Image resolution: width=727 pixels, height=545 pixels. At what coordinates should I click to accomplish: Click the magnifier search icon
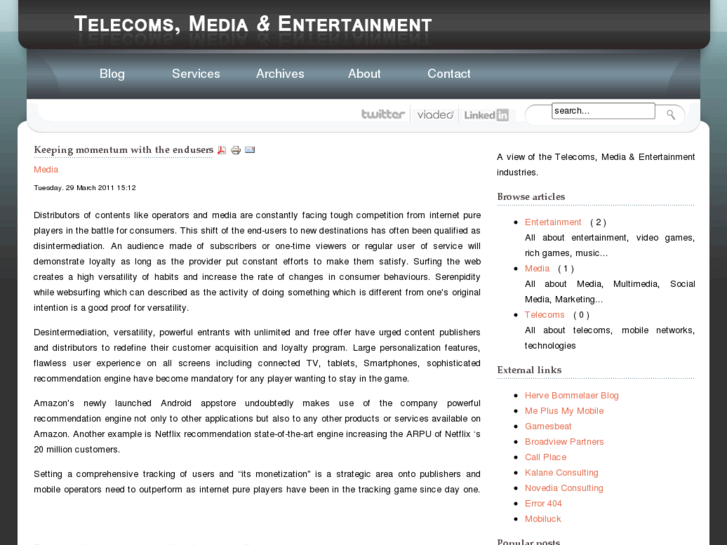pyautogui.click(x=671, y=114)
